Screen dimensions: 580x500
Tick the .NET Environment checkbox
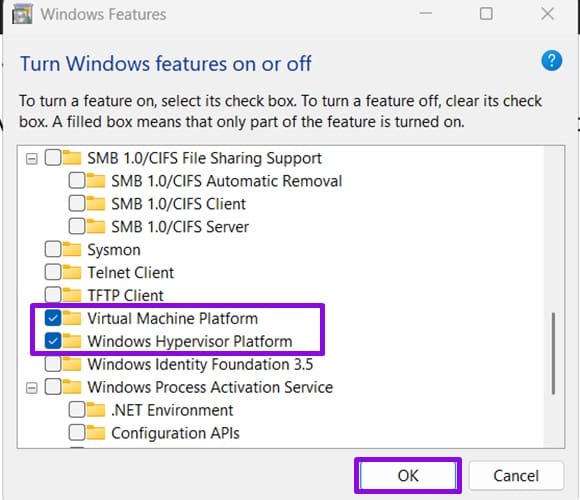click(77, 410)
